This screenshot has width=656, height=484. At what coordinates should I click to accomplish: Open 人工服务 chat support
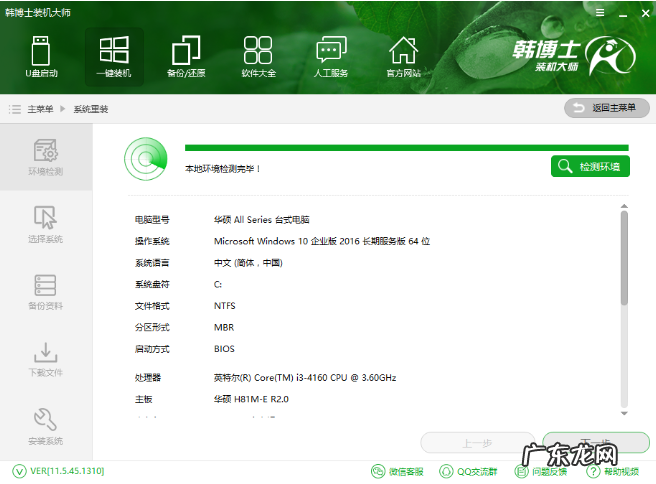pyautogui.click(x=331, y=57)
